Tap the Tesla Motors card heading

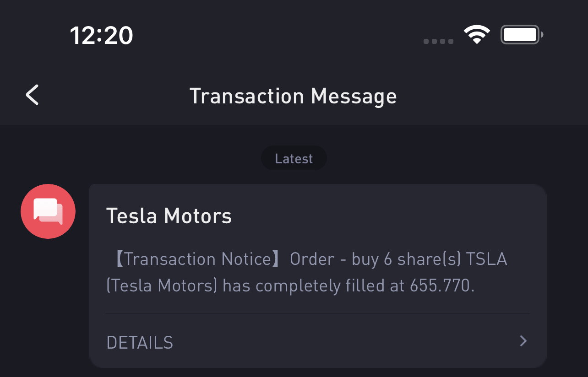pos(169,216)
